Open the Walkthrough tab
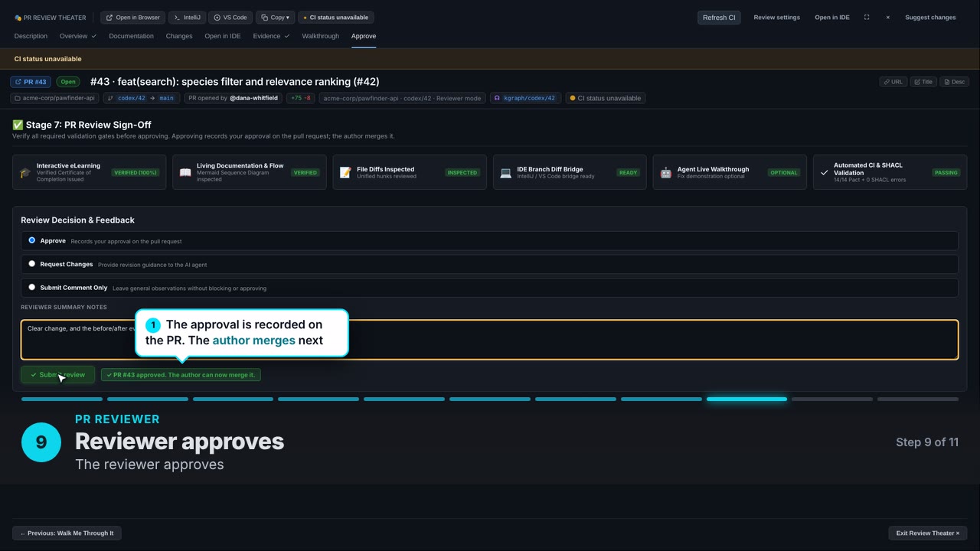980x551 pixels. 320,36
